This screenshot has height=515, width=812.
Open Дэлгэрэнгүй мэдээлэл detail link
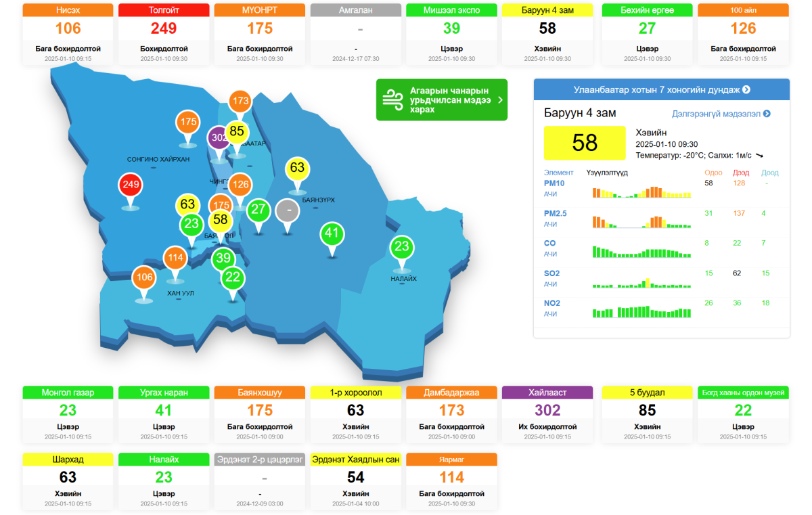[x=721, y=114]
